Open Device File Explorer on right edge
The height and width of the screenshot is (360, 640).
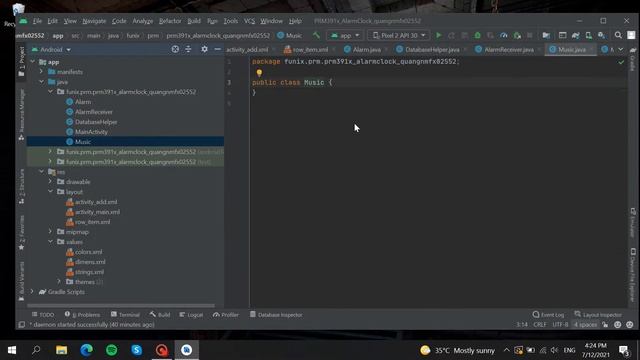(x=632, y=276)
